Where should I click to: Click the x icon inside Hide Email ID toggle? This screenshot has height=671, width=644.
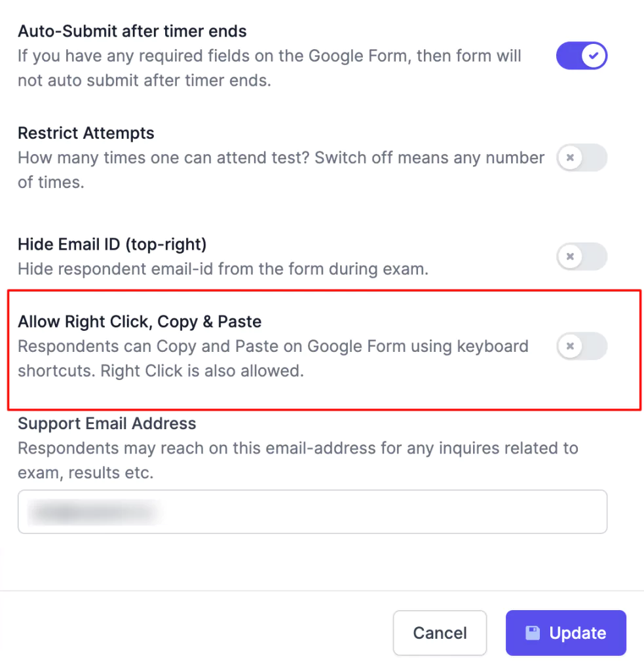click(571, 257)
